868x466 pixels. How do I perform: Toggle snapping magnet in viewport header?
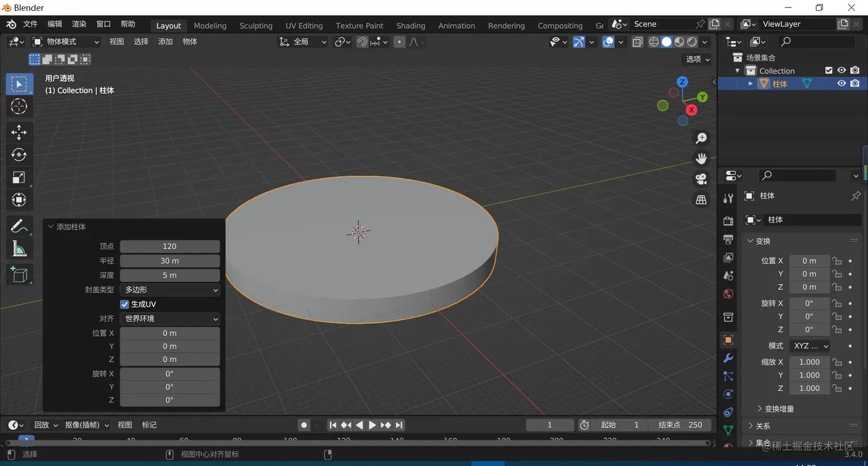coord(362,42)
